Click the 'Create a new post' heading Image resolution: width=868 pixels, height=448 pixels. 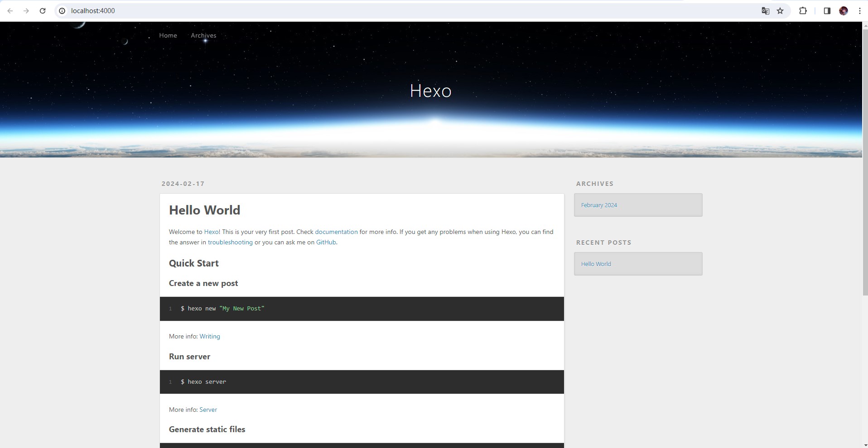[x=203, y=283]
